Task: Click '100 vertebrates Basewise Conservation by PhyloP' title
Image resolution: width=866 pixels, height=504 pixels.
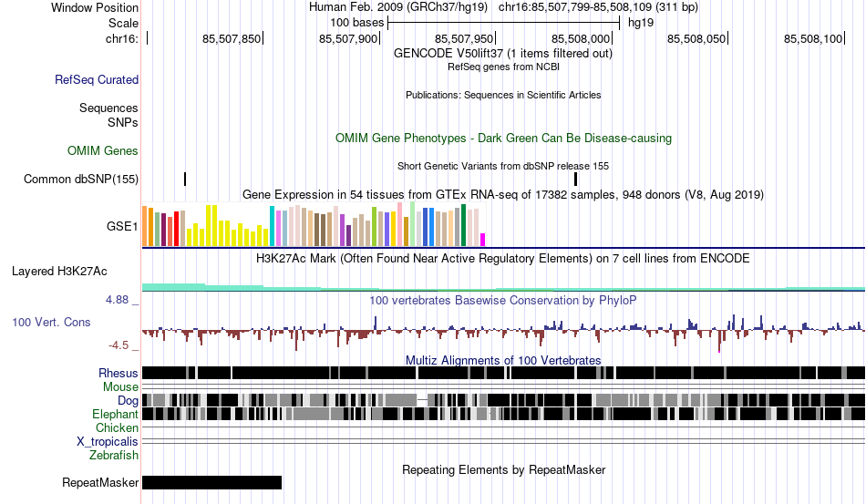Action: click(503, 300)
